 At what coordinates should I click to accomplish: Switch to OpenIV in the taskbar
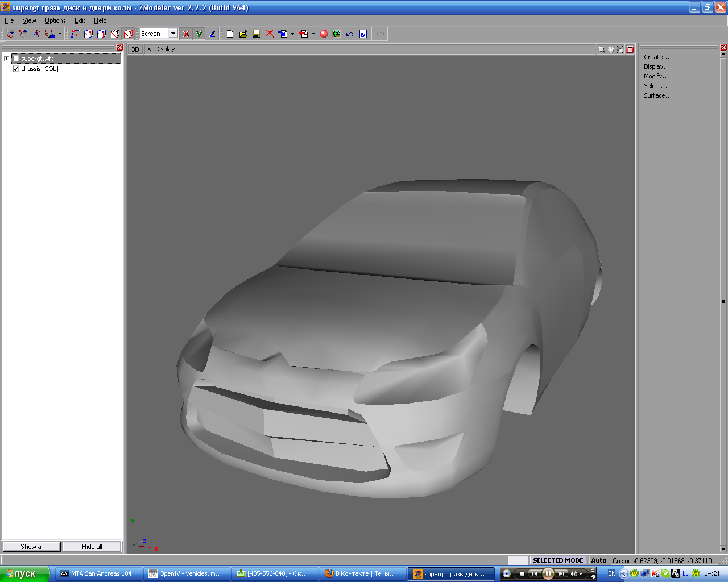[186, 573]
